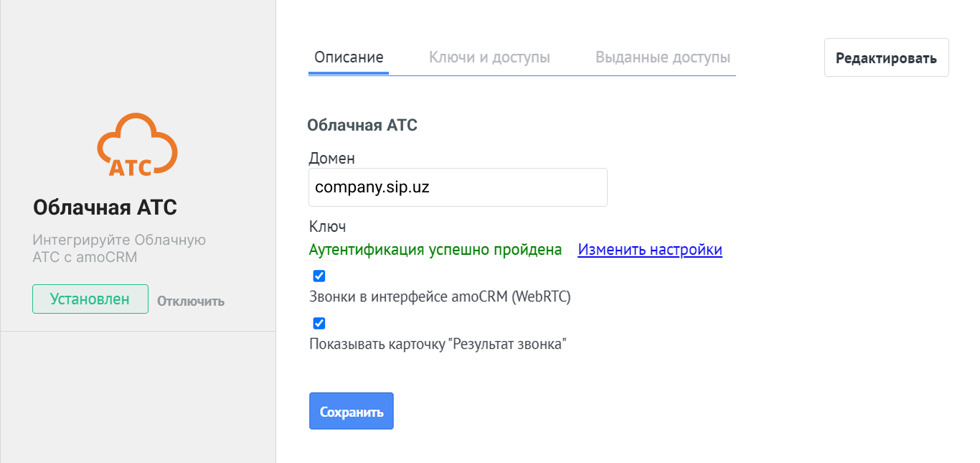Open the "Ключи и доступы" tab

coord(489,57)
